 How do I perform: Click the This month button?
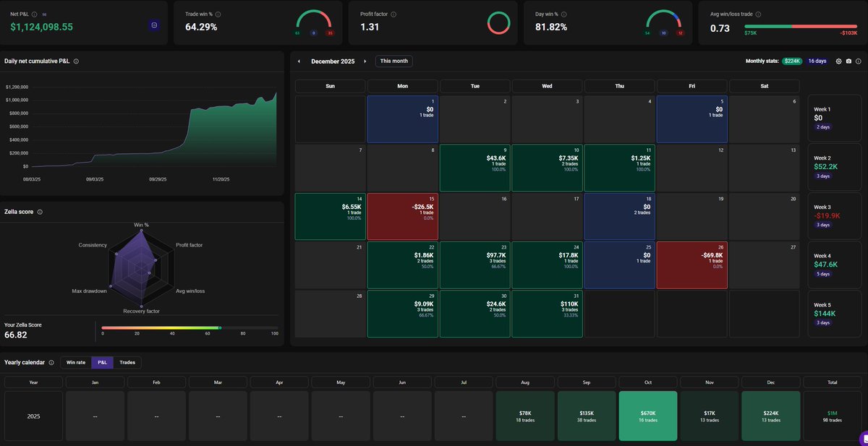tap(394, 61)
